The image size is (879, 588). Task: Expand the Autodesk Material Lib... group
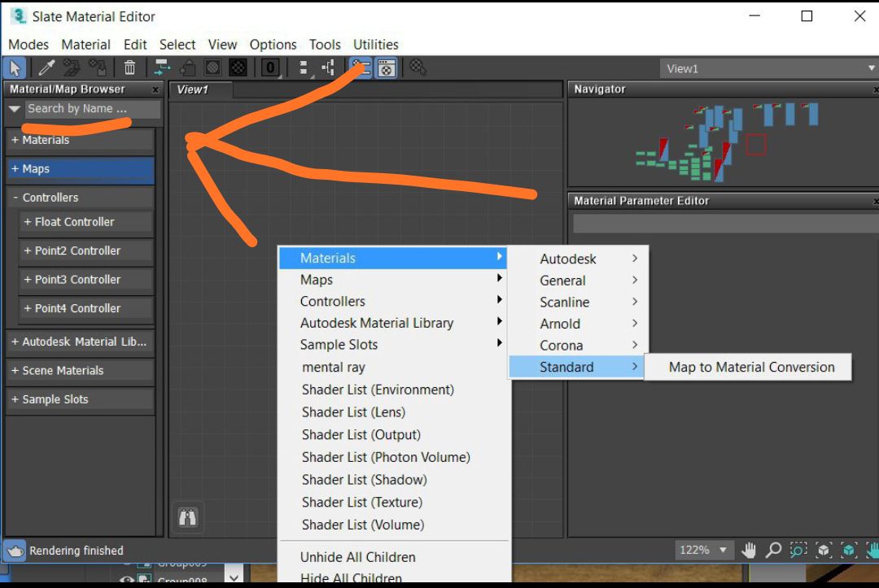(x=80, y=342)
